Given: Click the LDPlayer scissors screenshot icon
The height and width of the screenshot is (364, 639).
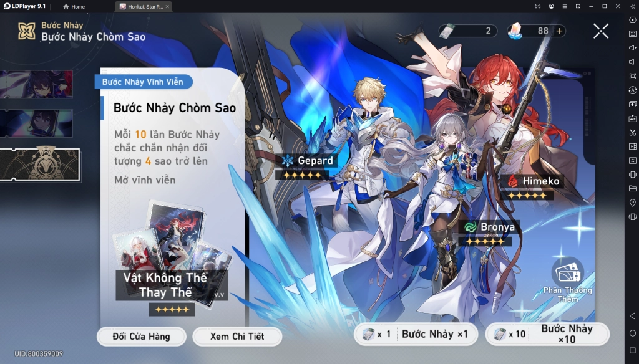Looking at the screenshot, I should tap(633, 132).
